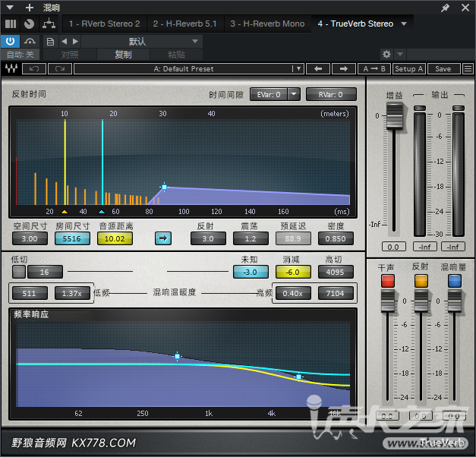Go to previous preset with left triangle
476x457 pixels.
click(64, 41)
